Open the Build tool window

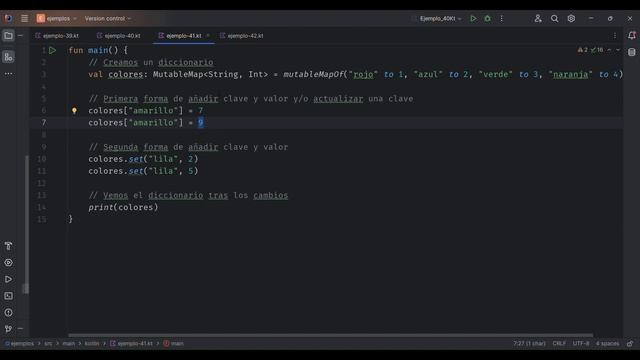coord(8,246)
